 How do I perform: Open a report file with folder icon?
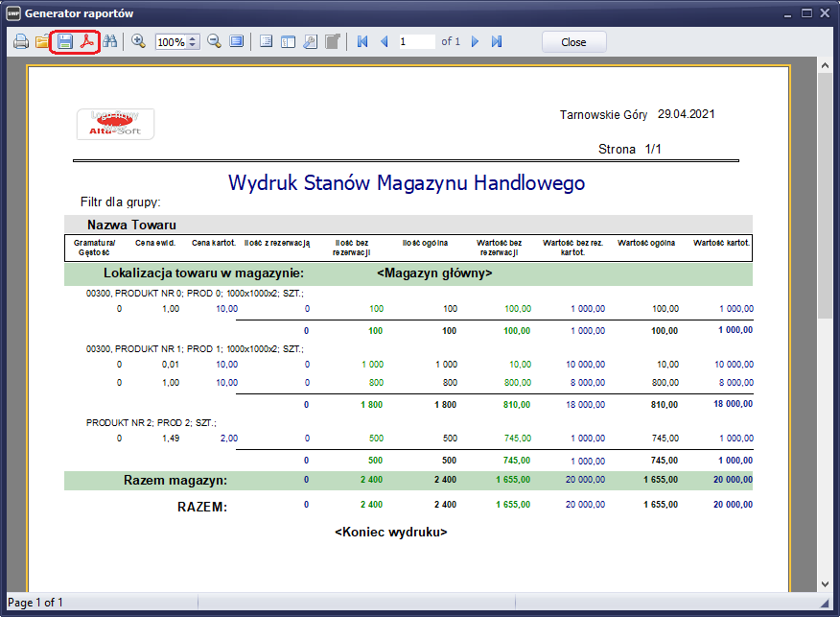click(x=43, y=42)
